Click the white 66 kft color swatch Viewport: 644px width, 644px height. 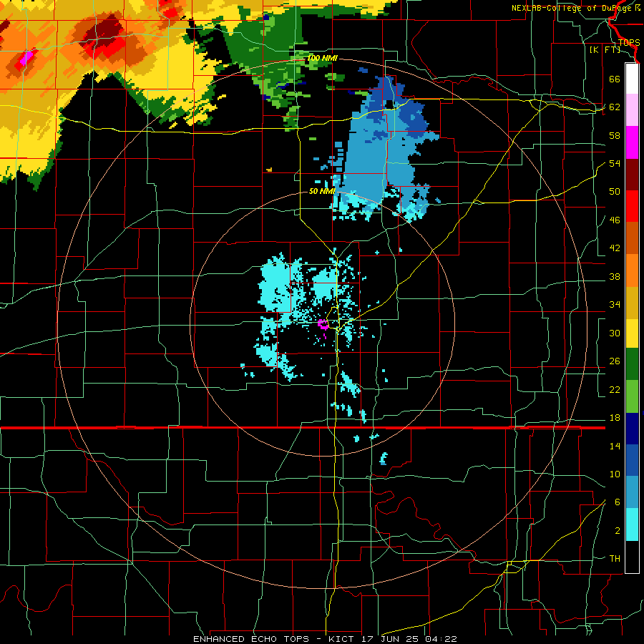[x=632, y=79]
